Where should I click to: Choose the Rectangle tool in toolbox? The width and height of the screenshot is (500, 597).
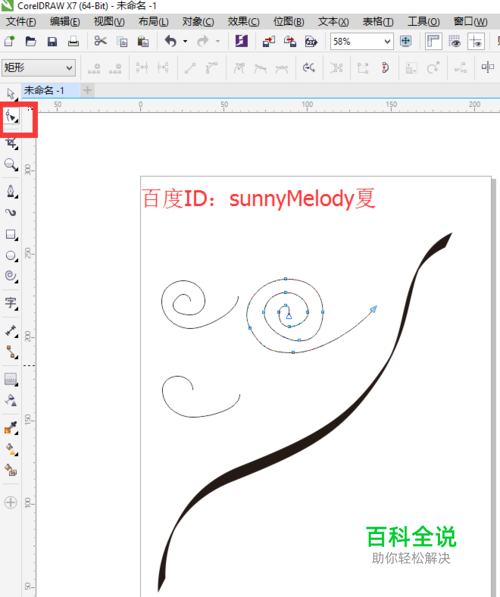pyautogui.click(x=11, y=234)
